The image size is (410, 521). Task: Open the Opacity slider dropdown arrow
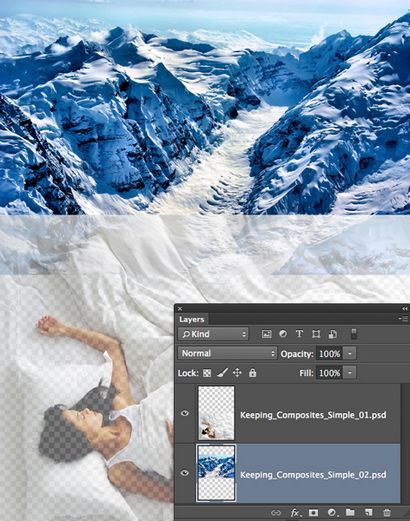tap(350, 354)
